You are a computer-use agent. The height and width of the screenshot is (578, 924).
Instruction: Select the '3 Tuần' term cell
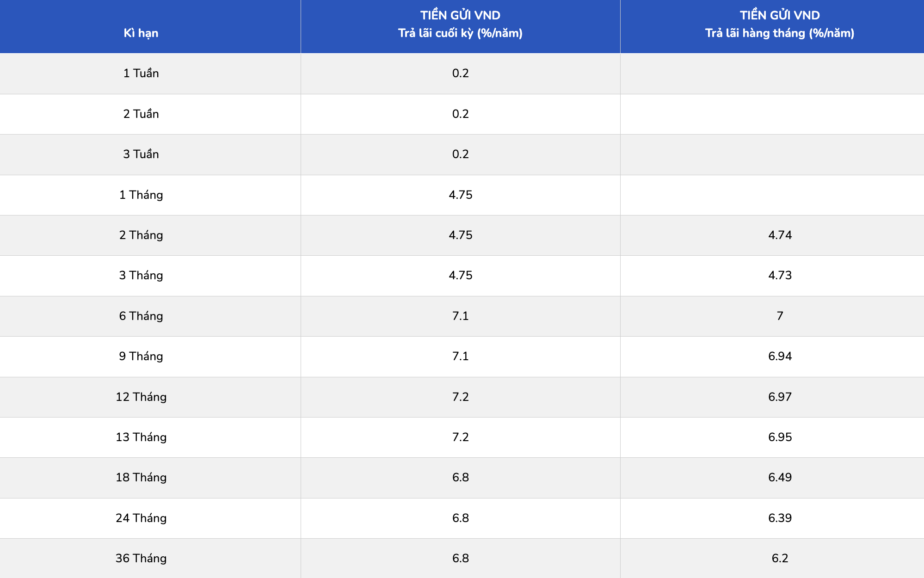[141, 154]
